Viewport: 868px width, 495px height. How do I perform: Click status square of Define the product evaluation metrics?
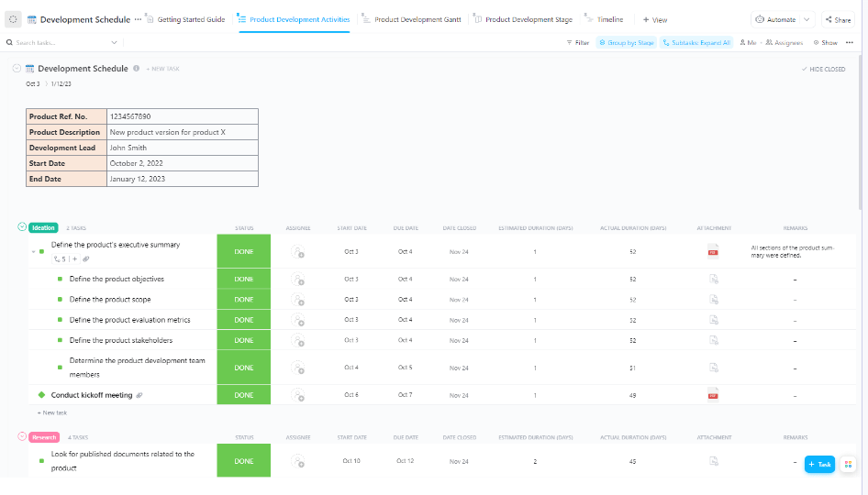point(60,320)
